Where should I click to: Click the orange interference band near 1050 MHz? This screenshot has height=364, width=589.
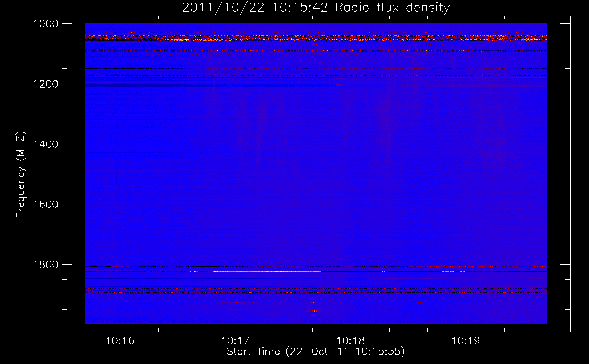[x=316, y=38]
